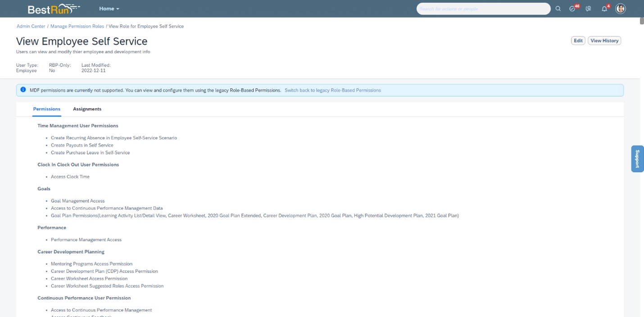Click the View History button
Viewport: 644px width, 317px height.
point(604,41)
